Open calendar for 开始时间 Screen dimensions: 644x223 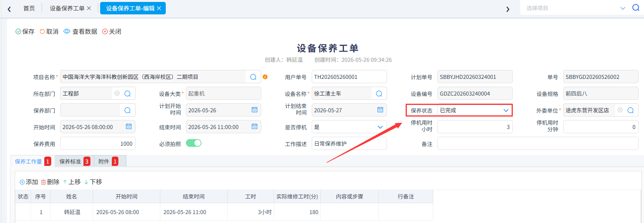pos(128,127)
